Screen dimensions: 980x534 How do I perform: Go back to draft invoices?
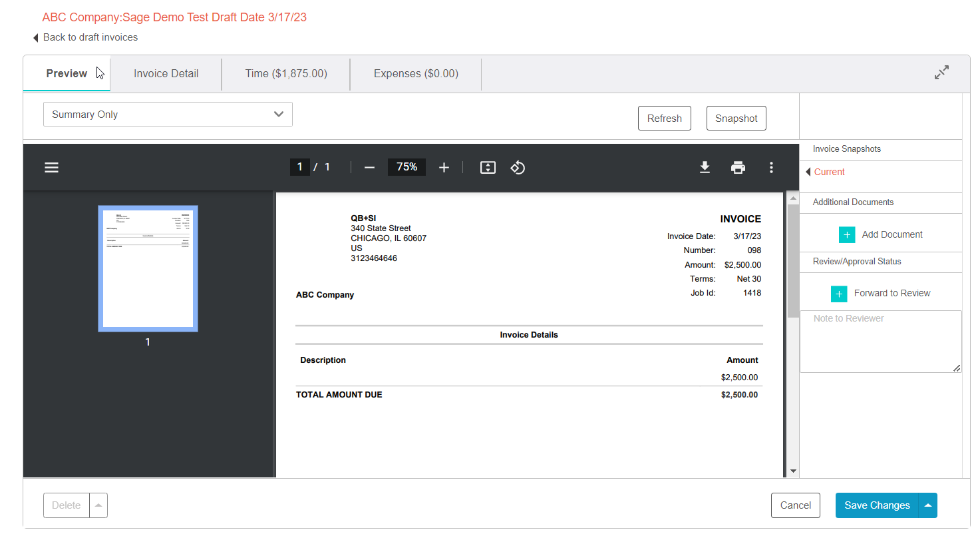click(90, 37)
